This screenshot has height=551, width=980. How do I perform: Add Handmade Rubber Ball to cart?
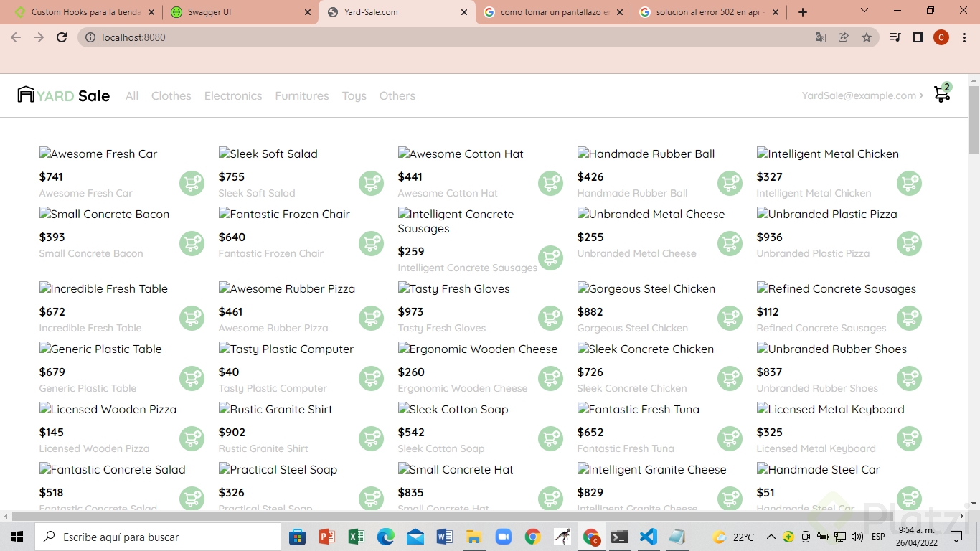coord(730,184)
